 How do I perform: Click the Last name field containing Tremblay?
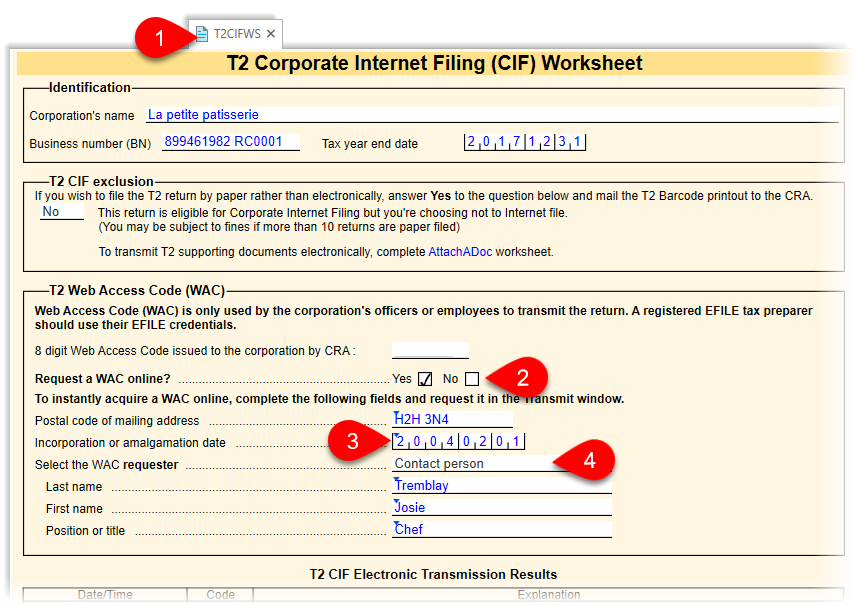(x=500, y=486)
